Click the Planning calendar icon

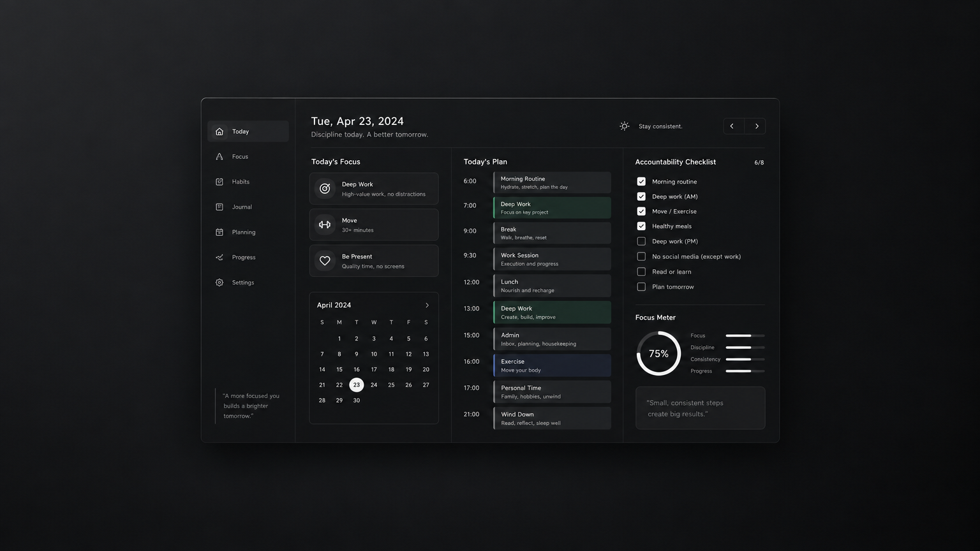[x=219, y=232]
